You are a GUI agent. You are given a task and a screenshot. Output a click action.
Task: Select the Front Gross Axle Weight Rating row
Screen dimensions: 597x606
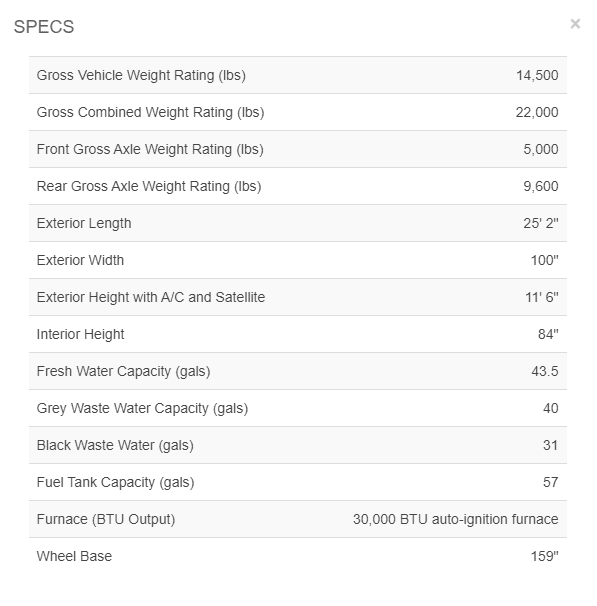click(298, 149)
